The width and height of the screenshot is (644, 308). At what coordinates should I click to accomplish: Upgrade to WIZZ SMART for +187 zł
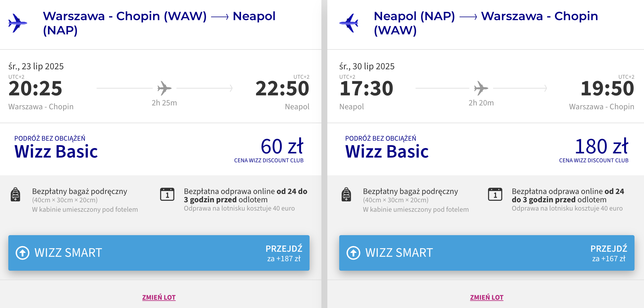[159, 253]
